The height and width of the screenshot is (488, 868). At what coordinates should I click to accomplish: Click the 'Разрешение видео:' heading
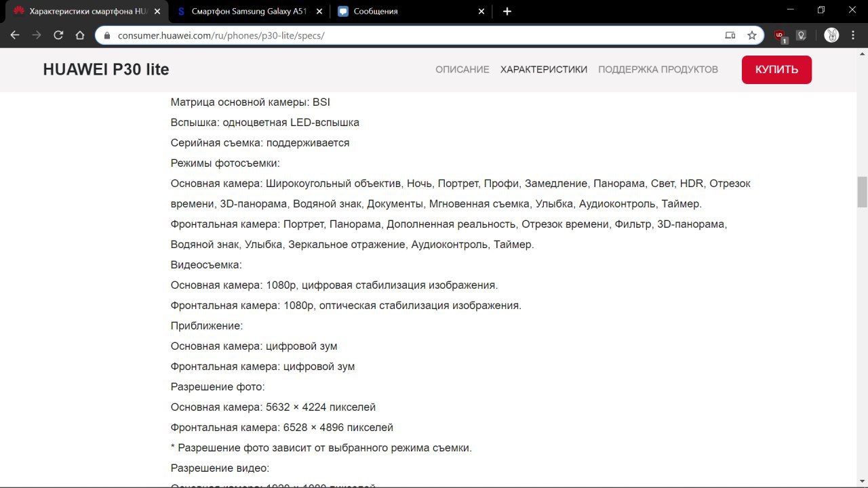point(220,468)
